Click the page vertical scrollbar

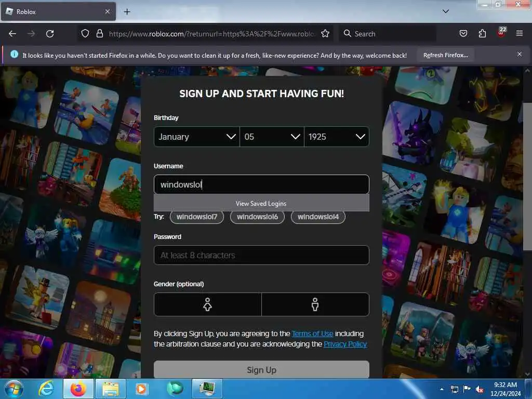527,177
